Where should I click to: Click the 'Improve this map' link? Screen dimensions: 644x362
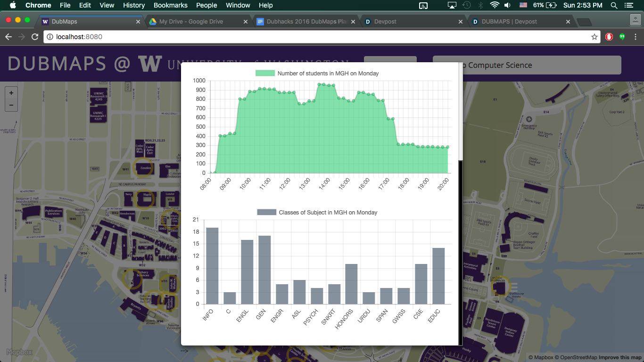pyautogui.click(x=620, y=357)
